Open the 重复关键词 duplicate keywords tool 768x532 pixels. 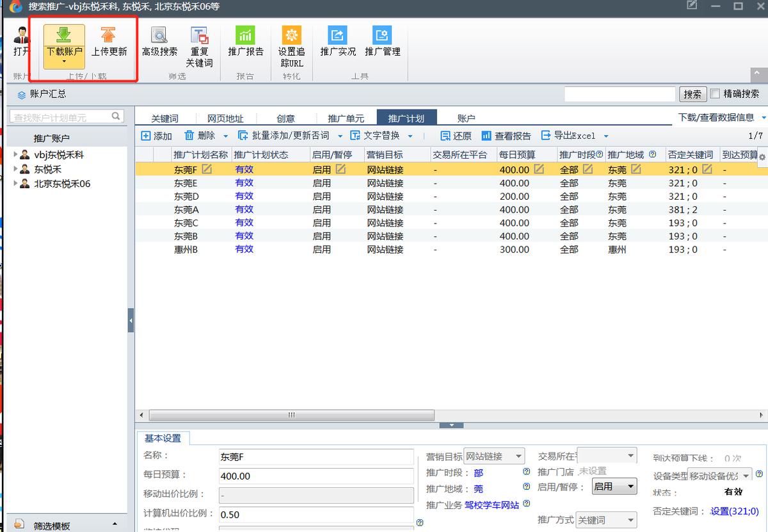pyautogui.click(x=199, y=36)
